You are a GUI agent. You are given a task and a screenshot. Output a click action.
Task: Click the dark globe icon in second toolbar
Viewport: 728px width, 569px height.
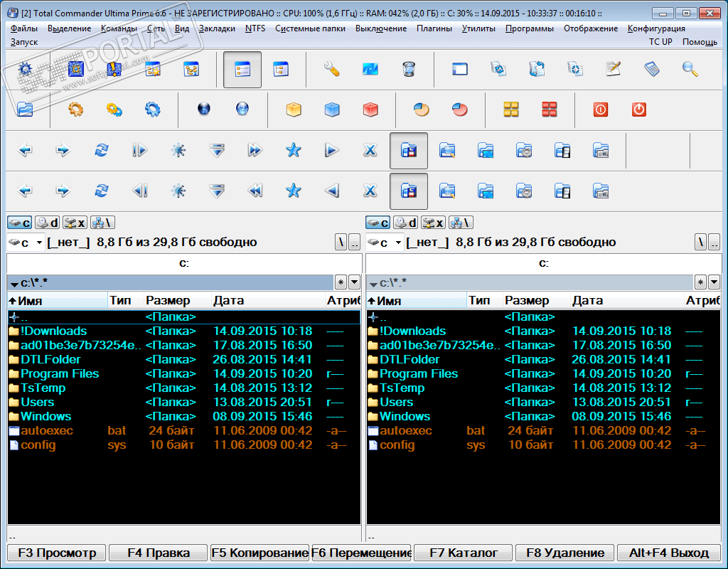coord(204,110)
